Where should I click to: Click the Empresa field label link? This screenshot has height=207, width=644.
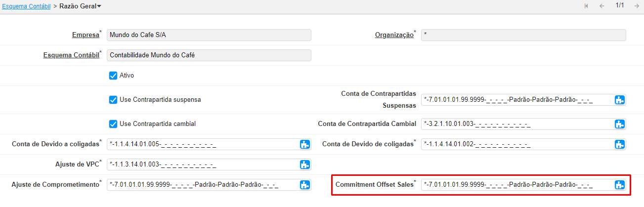(85, 35)
